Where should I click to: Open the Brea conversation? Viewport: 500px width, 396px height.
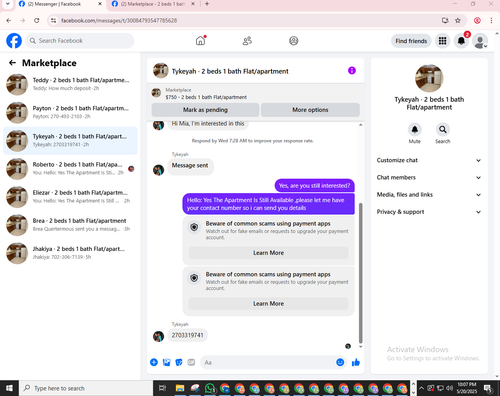point(70,225)
